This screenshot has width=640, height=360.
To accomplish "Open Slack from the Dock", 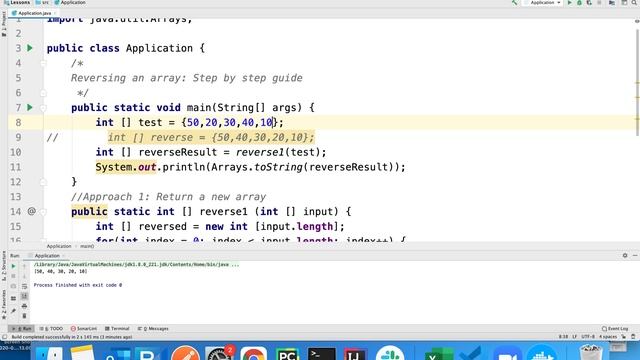I will [x=390, y=353].
